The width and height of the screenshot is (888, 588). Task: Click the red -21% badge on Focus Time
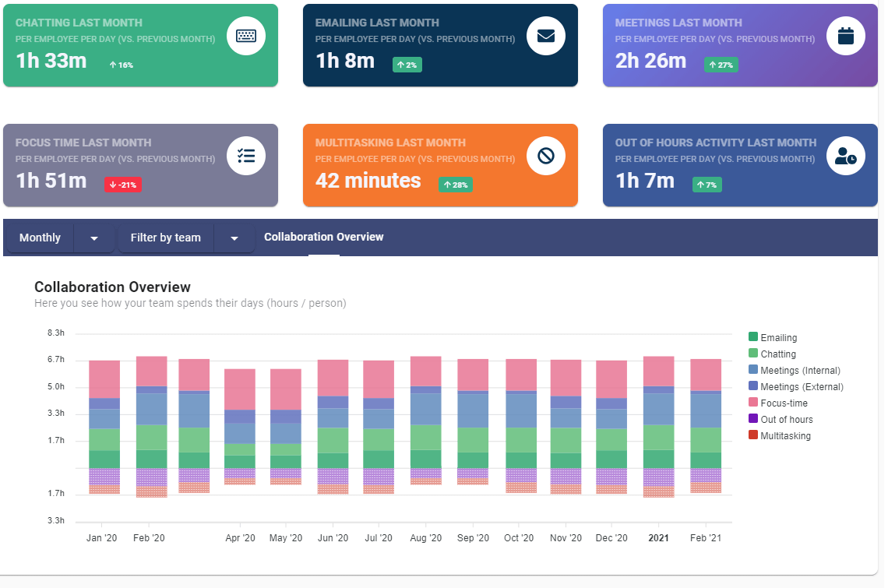(122, 185)
